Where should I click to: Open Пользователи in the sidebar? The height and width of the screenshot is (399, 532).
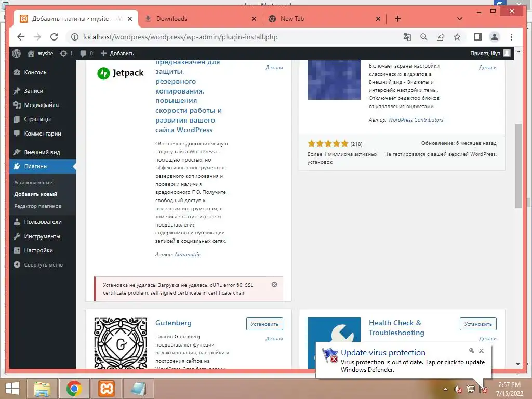pyautogui.click(x=43, y=222)
